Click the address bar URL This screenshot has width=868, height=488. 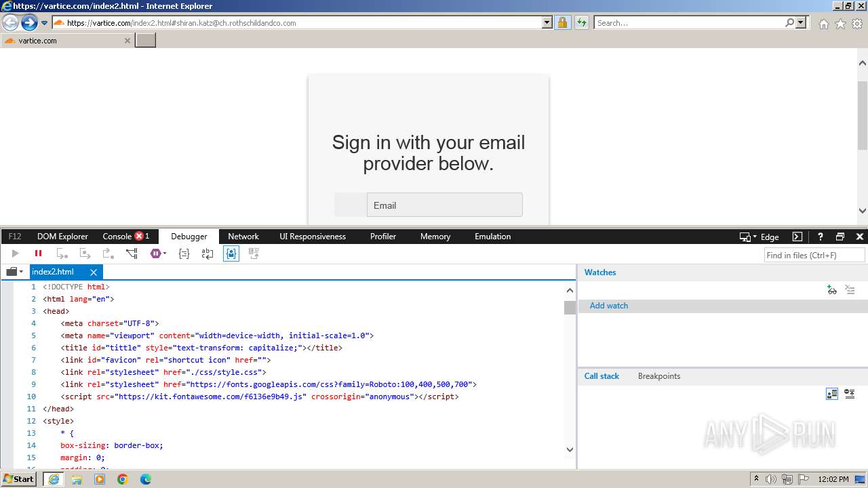click(182, 23)
